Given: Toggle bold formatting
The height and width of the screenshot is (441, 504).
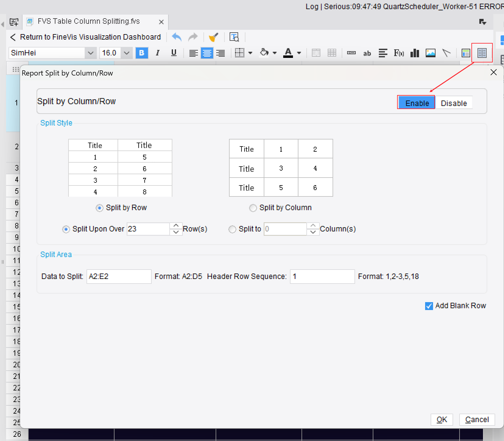Looking at the screenshot, I should (142, 53).
